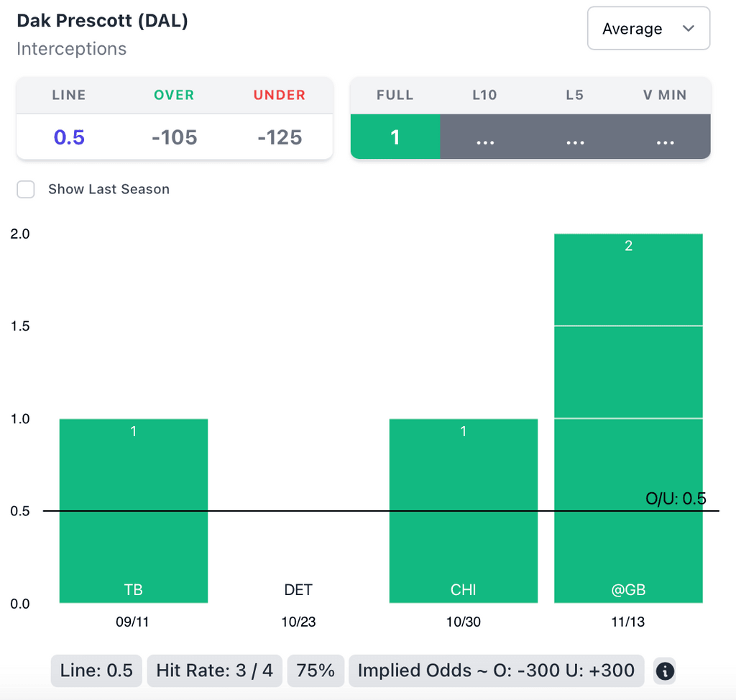Click the Implied Odds badge
The height and width of the screenshot is (700, 736).
pyautogui.click(x=496, y=671)
